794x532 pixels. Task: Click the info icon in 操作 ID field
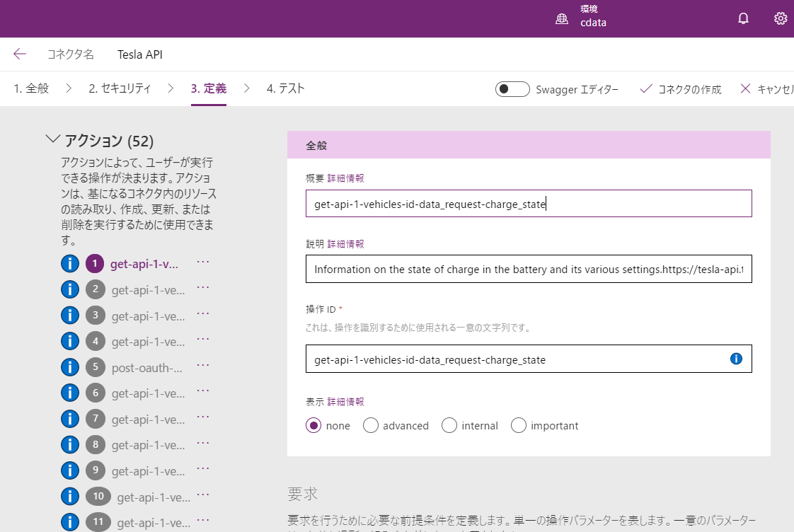(x=736, y=359)
